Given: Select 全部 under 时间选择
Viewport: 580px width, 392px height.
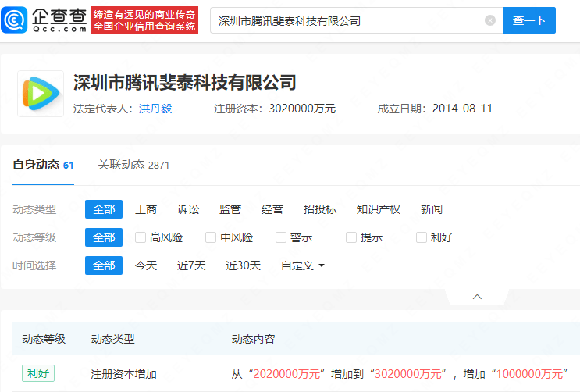Looking at the screenshot, I should coord(104,265).
